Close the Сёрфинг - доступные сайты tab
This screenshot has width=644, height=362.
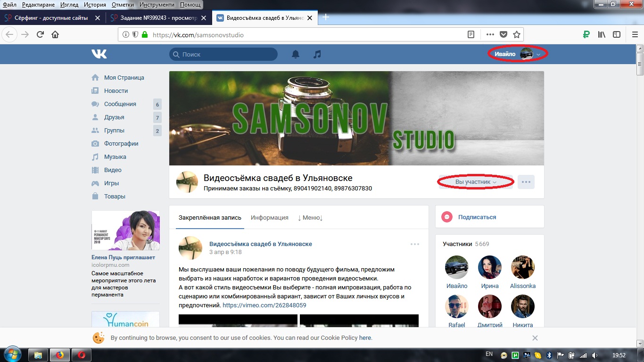(98, 18)
